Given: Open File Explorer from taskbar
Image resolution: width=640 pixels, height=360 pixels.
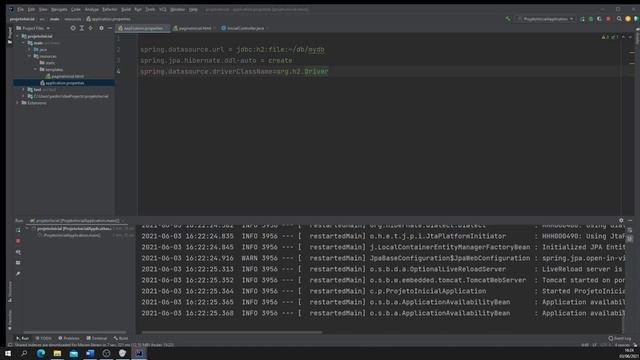Looking at the screenshot, I should pos(57,353).
